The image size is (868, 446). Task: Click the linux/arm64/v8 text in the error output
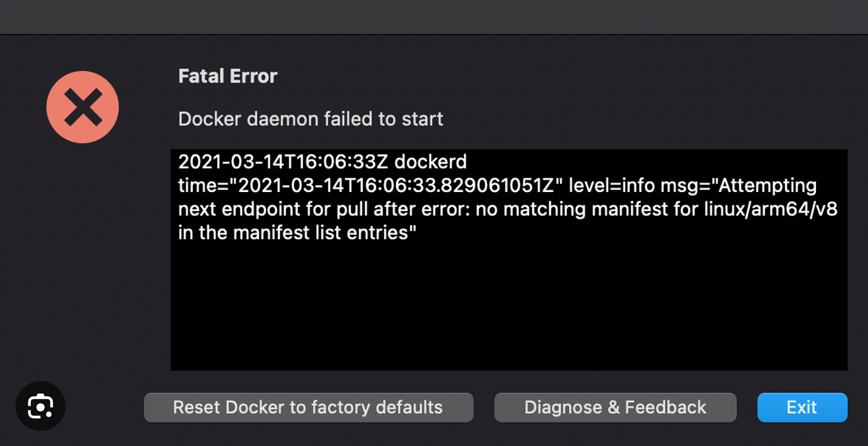tap(769, 209)
